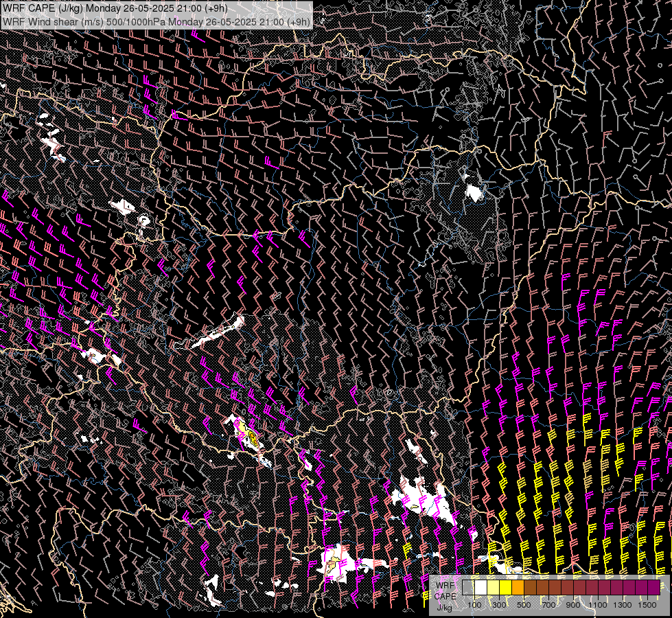Click the 'J/kg' unit label in legend
This screenshot has width=672, height=618.
(x=444, y=608)
